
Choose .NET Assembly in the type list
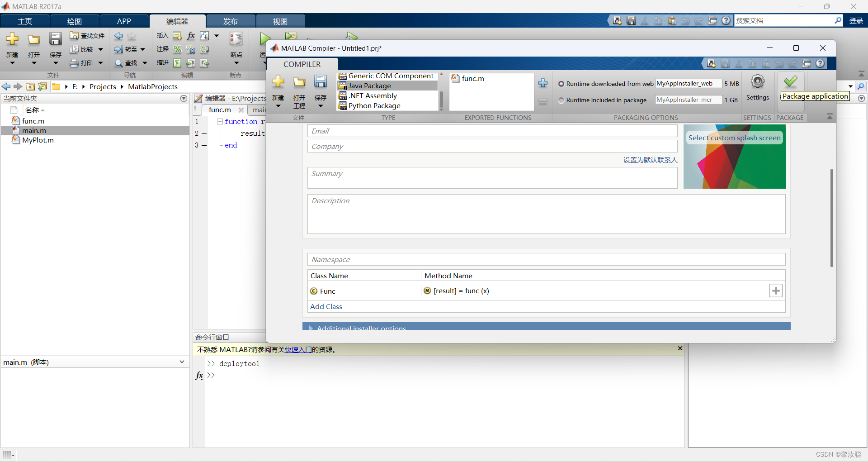click(387, 95)
